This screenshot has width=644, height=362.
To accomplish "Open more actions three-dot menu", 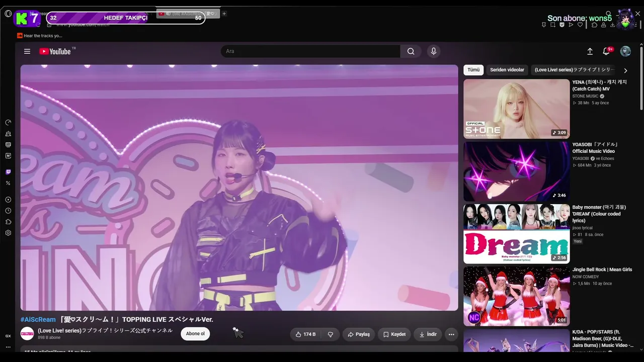I will tap(451, 334).
